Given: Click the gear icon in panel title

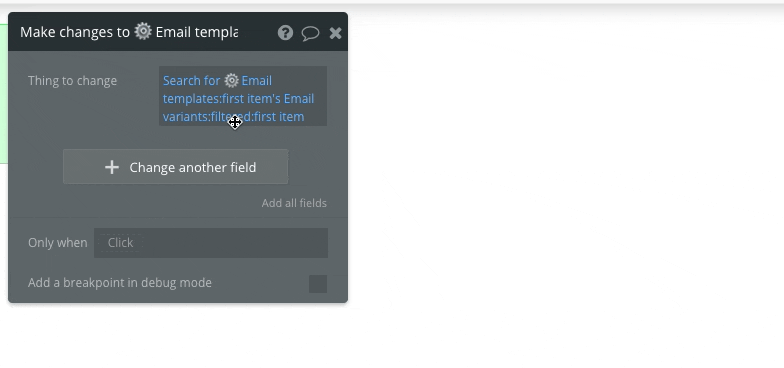Looking at the screenshot, I should (143, 32).
